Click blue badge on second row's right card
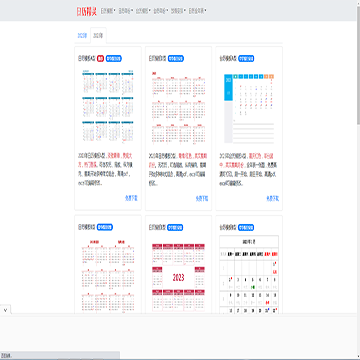The width and height of the screenshot is (360, 360). [x=246, y=228]
